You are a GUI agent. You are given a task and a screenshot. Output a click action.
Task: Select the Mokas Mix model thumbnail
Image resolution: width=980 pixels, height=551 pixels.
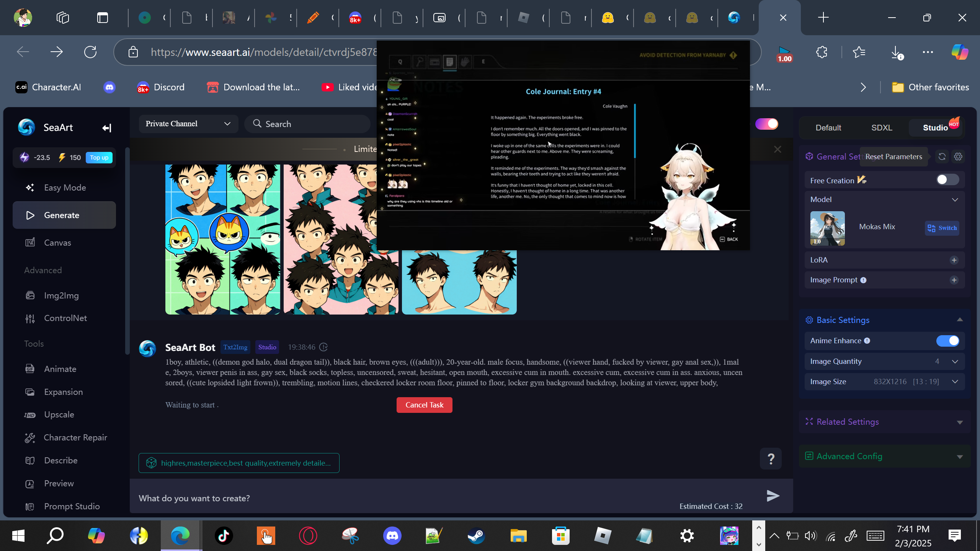(827, 228)
